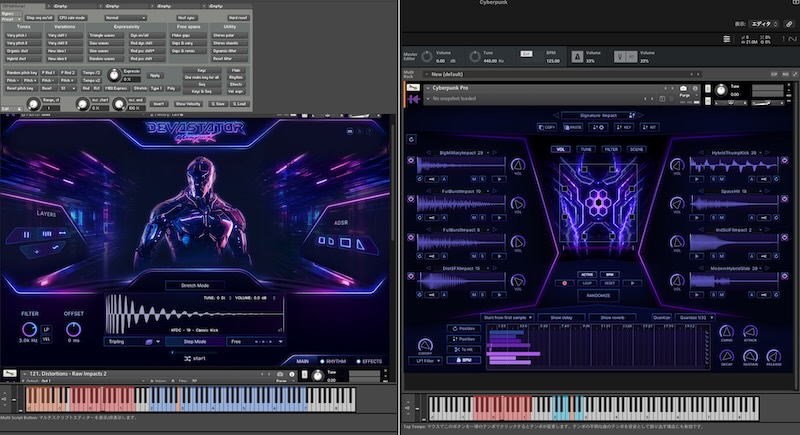This screenshot has height=435, width=800.
Task: Go to previous preset left of Signature Impact
Action: tap(556, 115)
